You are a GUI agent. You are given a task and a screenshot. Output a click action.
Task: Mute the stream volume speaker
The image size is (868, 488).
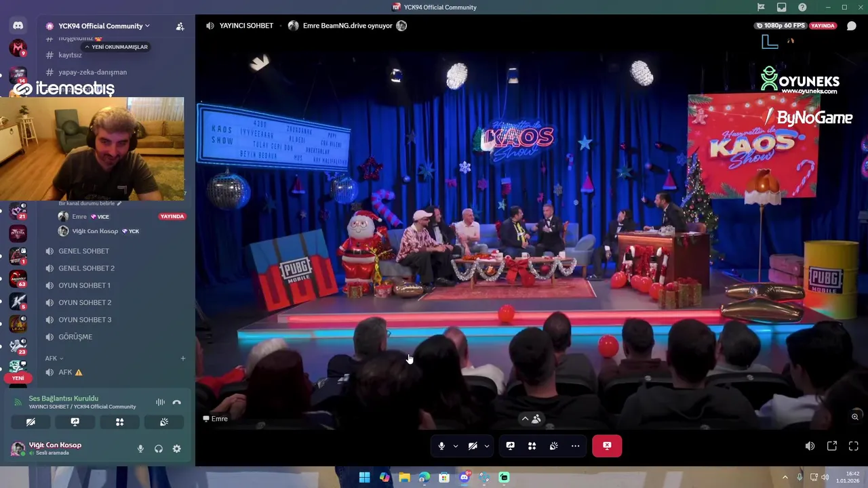click(x=810, y=446)
